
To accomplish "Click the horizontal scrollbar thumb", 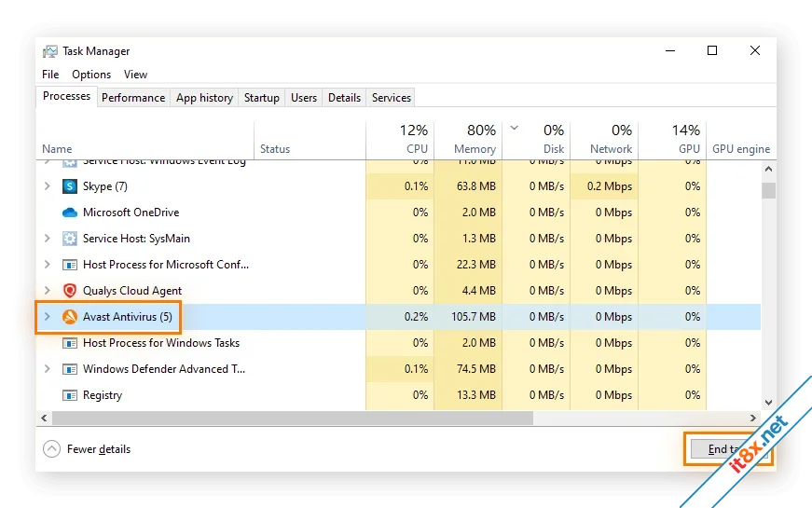I will 293,418.
